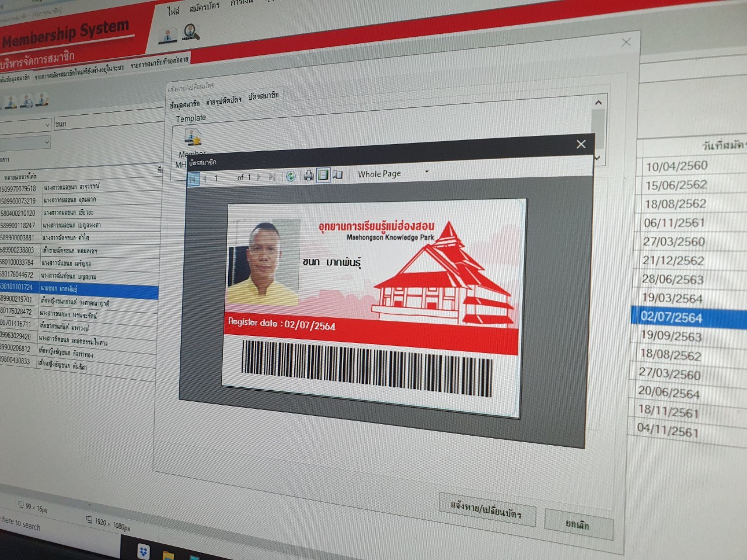747x560 pixels.
Task: Click the printer icon in the preview toolbar
Action: point(308,176)
